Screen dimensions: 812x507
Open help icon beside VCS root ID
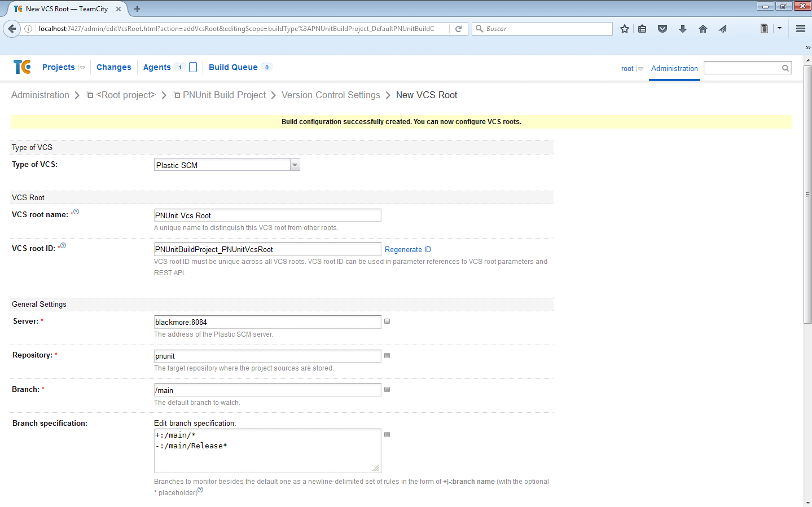tap(63, 246)
